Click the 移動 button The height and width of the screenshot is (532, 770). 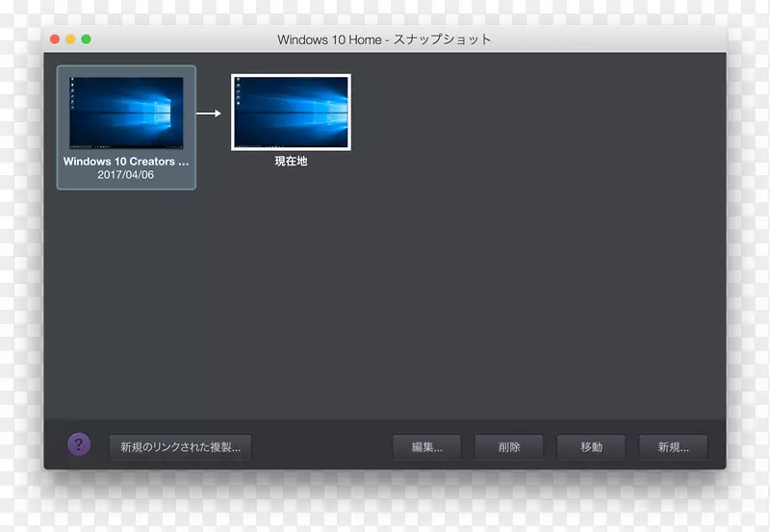tap(591, 447)
